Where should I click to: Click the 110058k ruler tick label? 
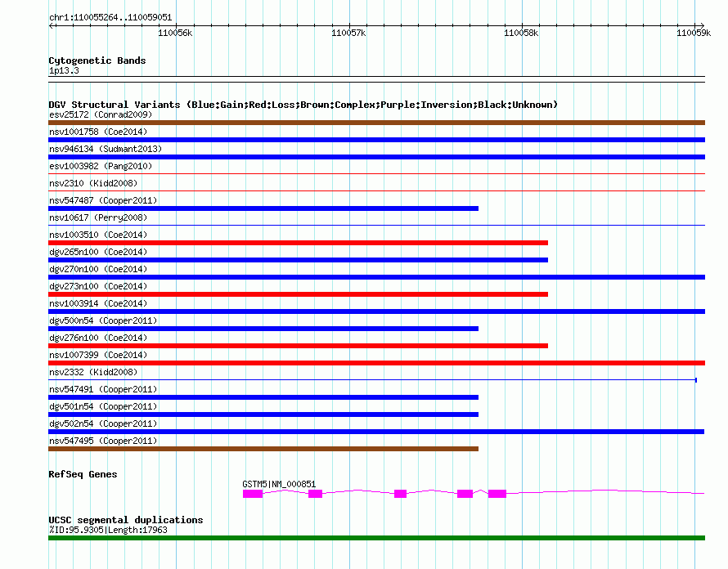tap(521, 33)
